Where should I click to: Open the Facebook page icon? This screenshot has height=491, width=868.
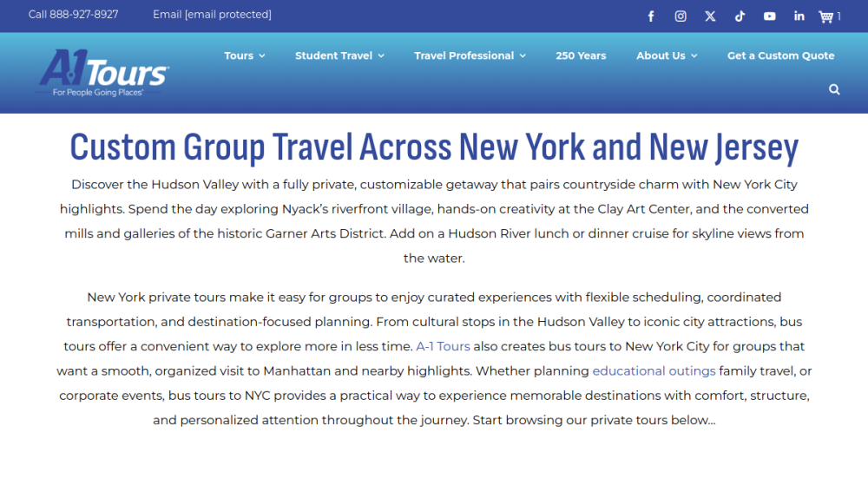click(x=651, y=16)
